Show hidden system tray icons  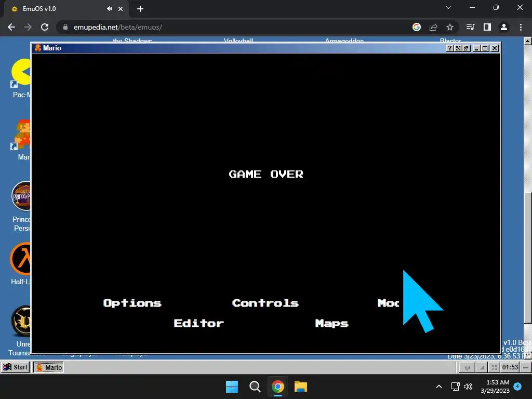tap(438, 387)
